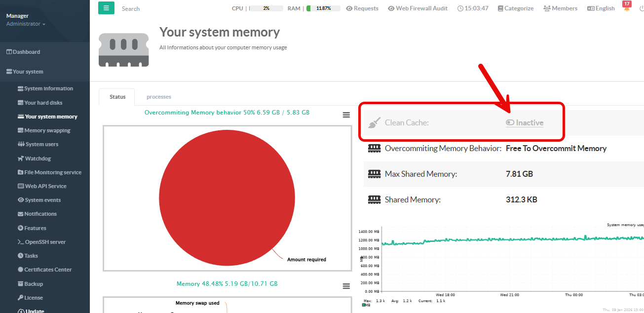
Task: Click the Search input field
Action: click(148, 8)
